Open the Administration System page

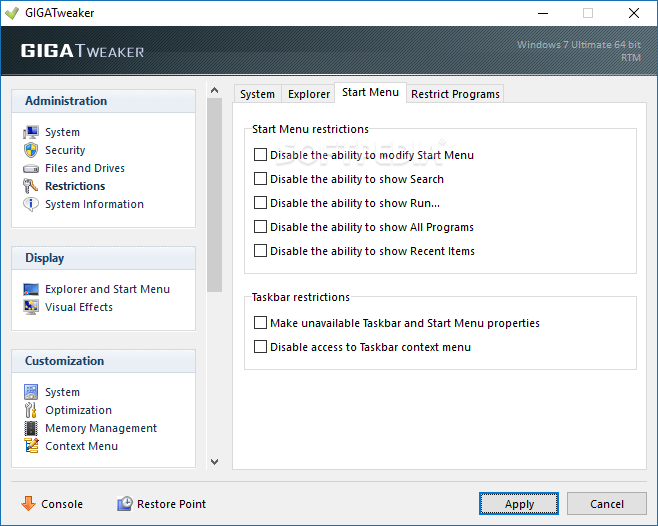[63, 132]
